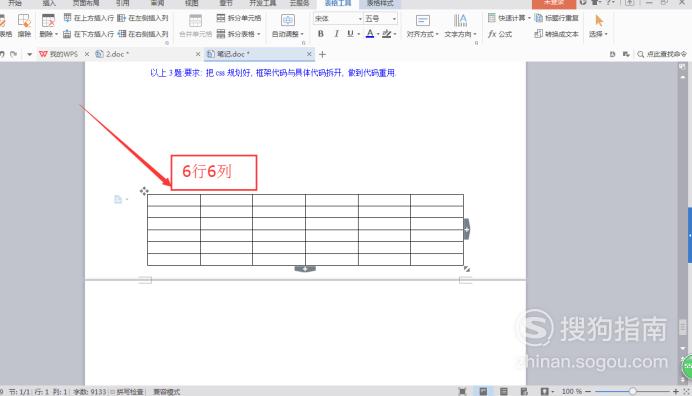Click Repeat Header Rows (标题行重复)
Screen dimensions: 692x396
(x=557, y=18)
